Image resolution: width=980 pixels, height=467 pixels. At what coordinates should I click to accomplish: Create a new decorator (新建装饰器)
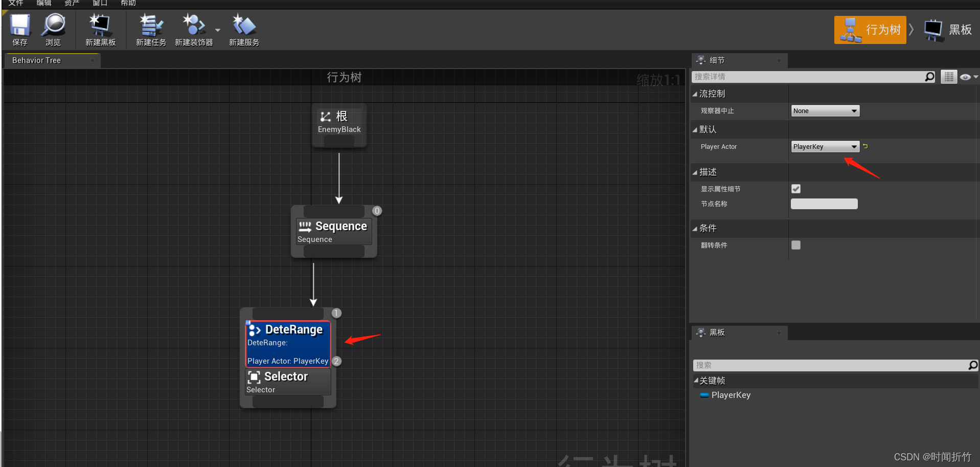(194, 30)
